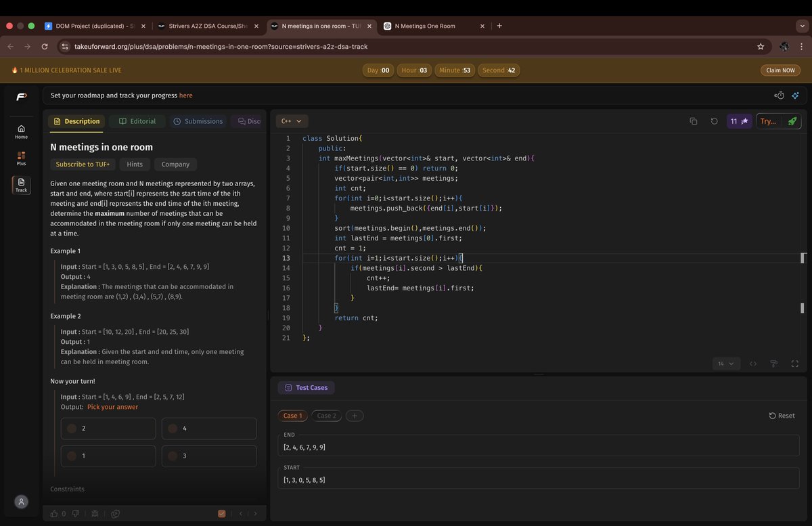
Task: Click the blue sparkle AI icon
Action: (796, 95)
